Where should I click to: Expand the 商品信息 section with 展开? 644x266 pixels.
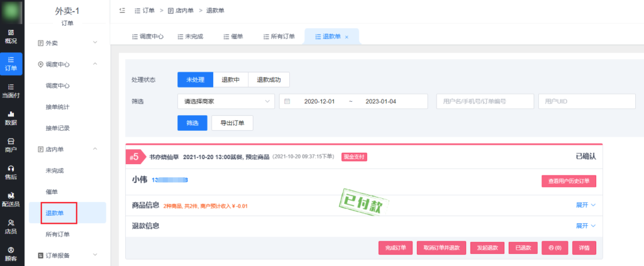pyautogui.click(x=585, y=204)
